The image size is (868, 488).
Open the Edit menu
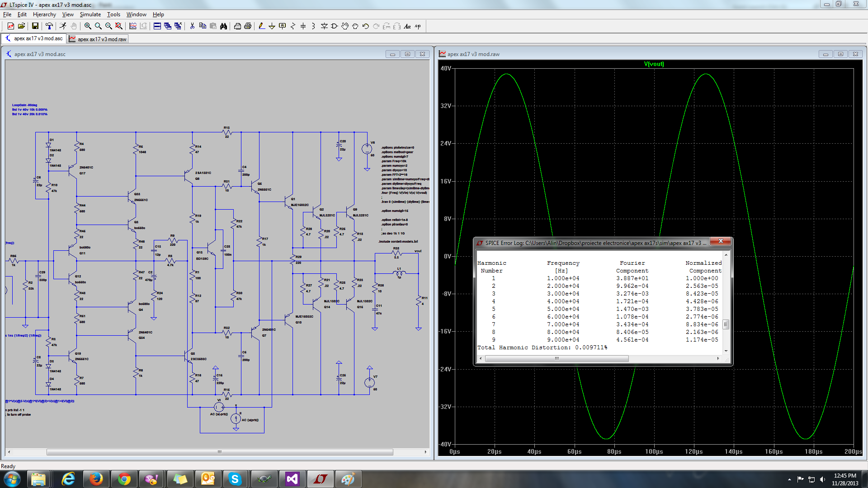pos(22,14)
